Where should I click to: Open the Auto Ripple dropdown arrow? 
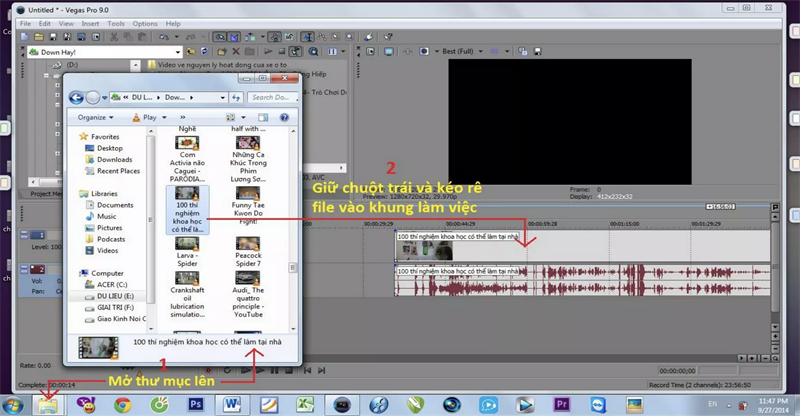pos(263,37)
